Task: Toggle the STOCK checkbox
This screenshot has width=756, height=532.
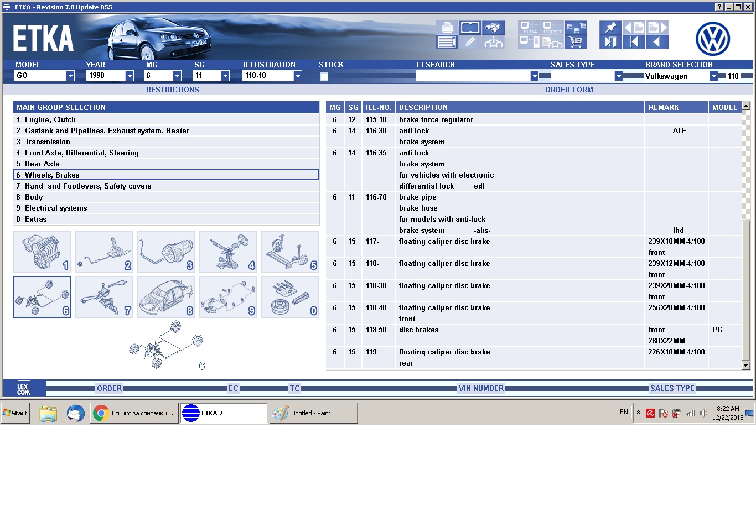Action: 324,77
